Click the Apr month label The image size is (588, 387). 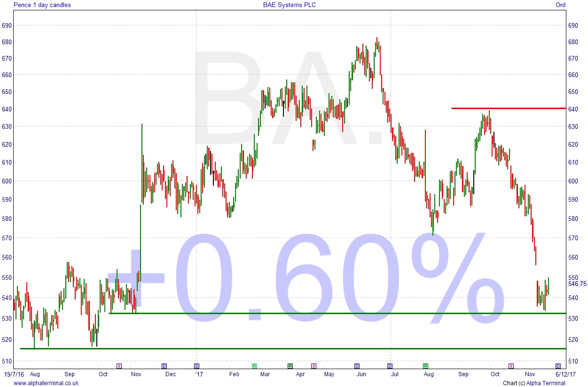pos(301,375)
